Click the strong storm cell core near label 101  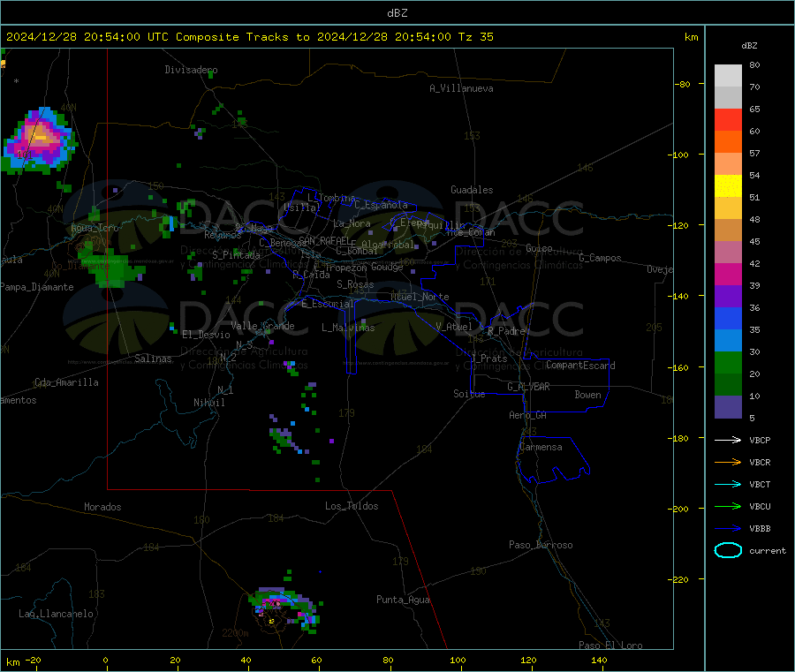coord(40,137)
